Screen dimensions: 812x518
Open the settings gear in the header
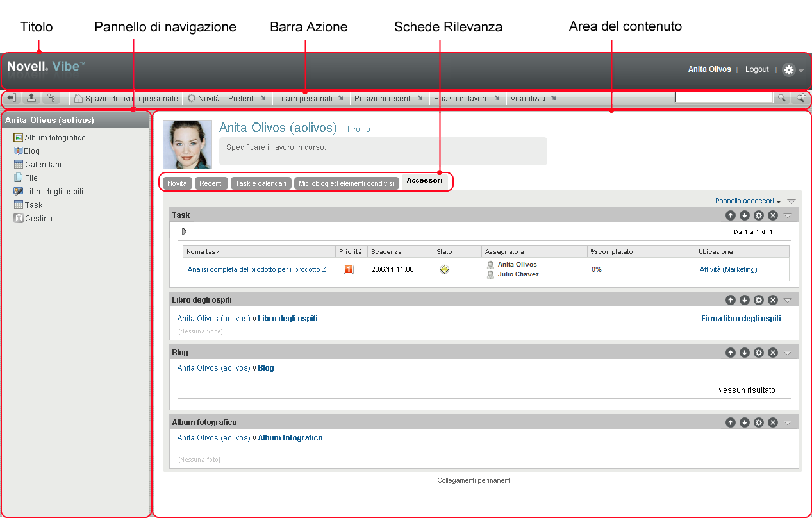[789, 70]
